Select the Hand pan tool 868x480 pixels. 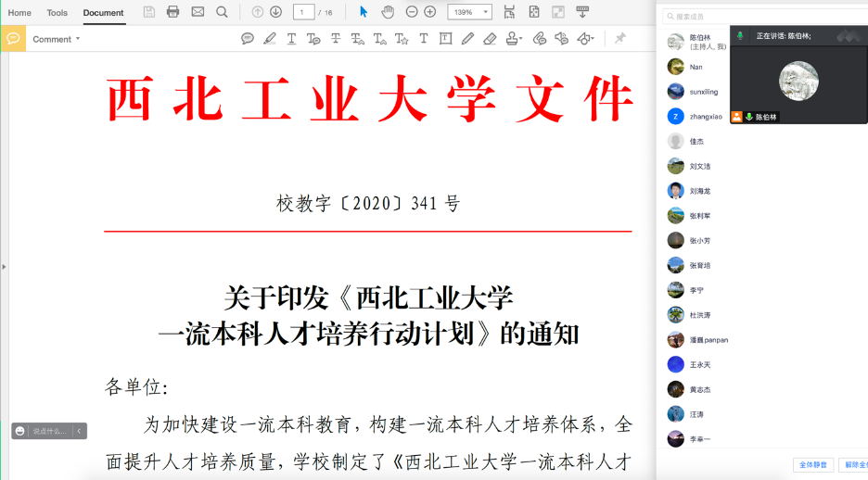click(x=388, y=12)
